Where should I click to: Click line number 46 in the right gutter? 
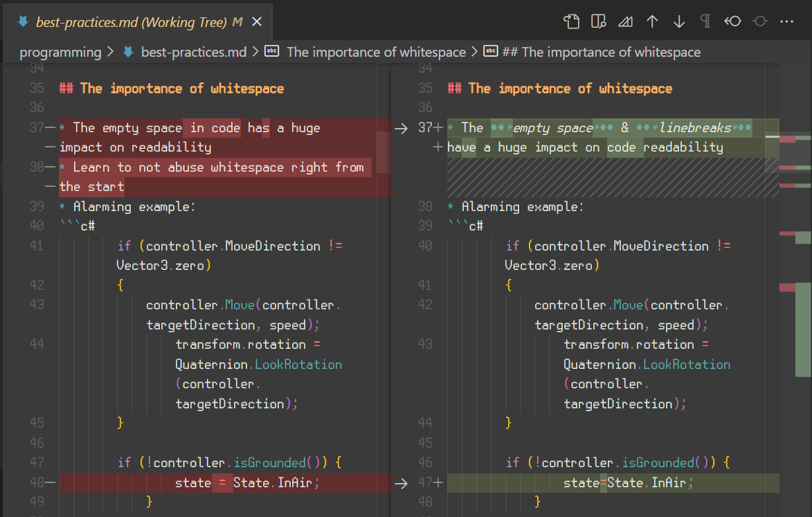(424, 462)
